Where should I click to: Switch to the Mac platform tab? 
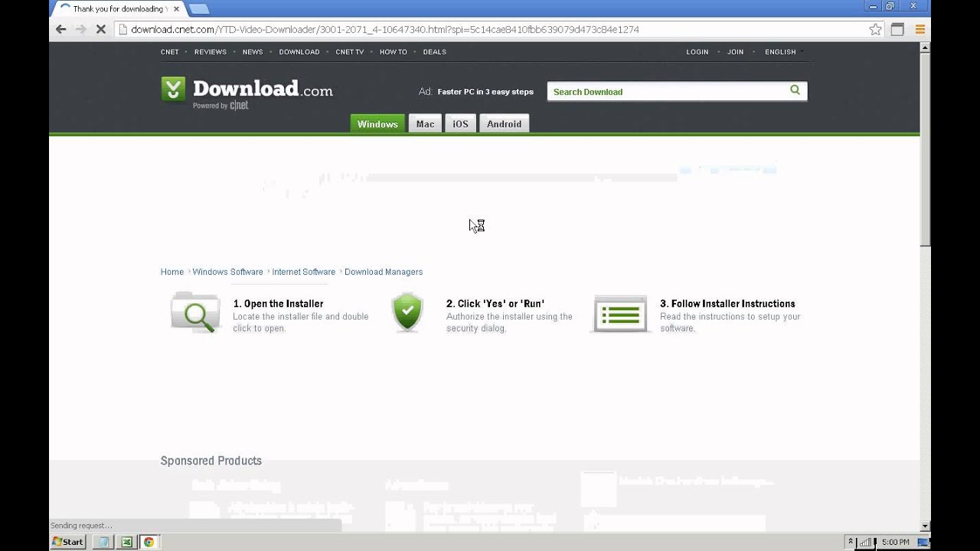pos(425,124)
